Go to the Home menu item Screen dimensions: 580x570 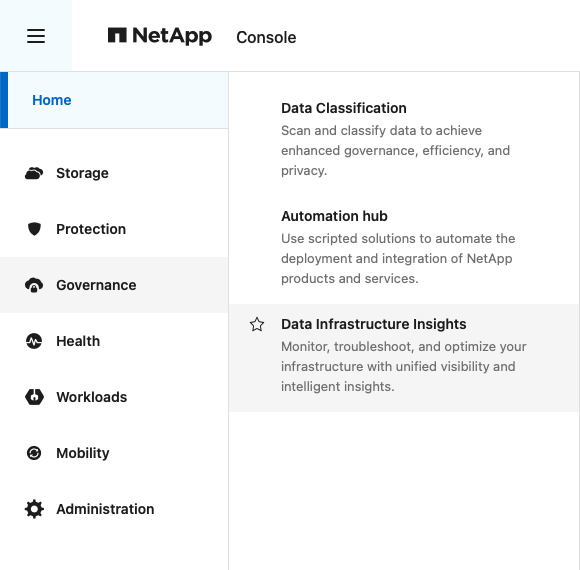(114, 100)
